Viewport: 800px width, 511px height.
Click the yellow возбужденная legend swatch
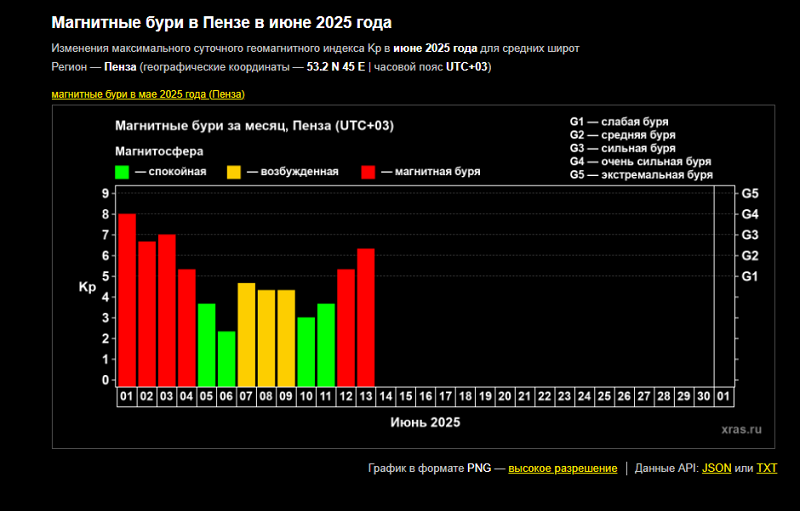pyautogui.click(x=233, y=172)
